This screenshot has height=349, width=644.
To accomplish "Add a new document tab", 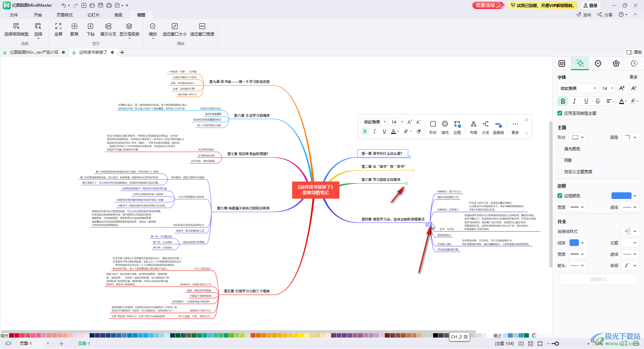I will click(x=122, y=52).
